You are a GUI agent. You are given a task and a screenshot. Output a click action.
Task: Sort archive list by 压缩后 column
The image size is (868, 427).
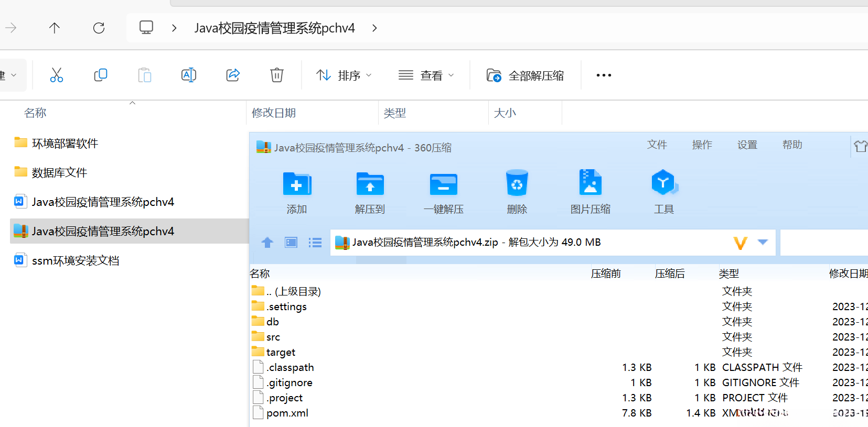tap(670, 273)
